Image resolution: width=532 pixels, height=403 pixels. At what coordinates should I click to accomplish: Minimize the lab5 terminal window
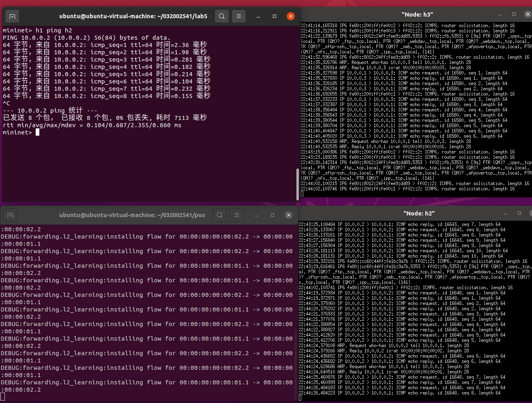coord(258,16)
